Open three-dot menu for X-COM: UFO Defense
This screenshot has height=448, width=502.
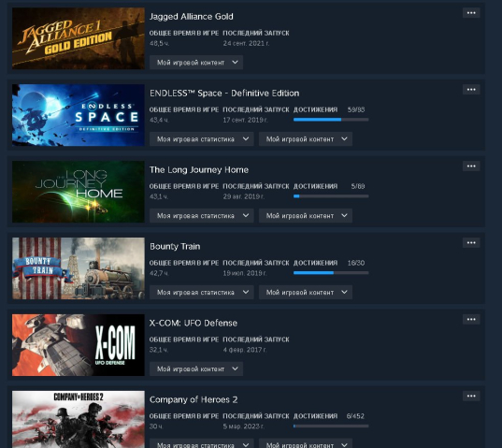[471, 319]
